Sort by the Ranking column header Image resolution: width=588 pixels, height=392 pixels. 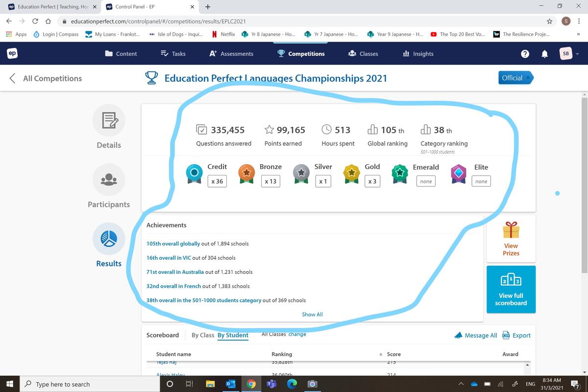click(x=282, y=354)
